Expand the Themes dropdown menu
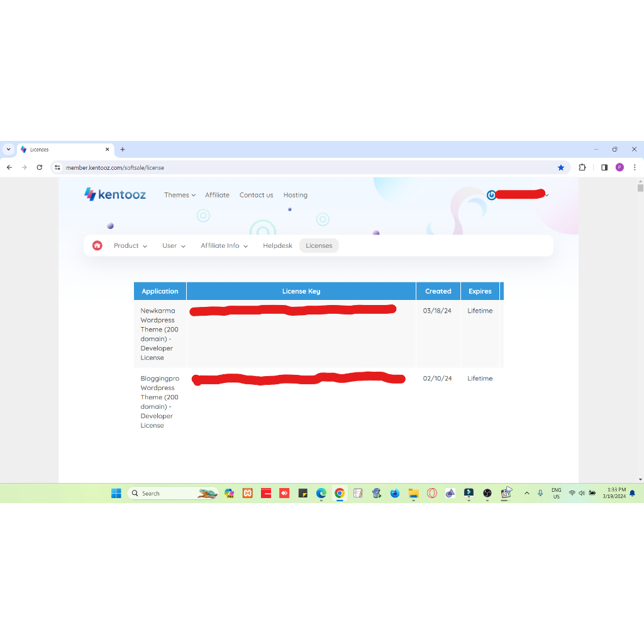The image size is (644, 644). (179, 195)
